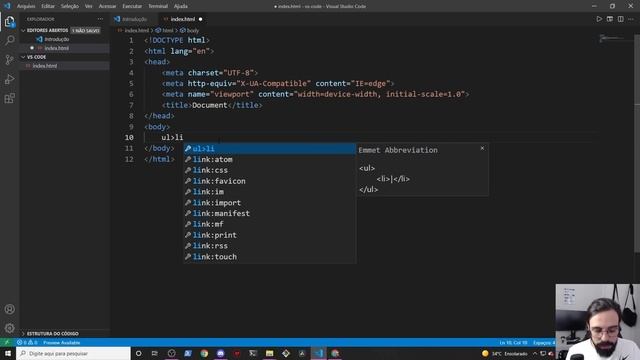This screenshot has width=640, height=360.
Task: Close the Emmet Abbreviation details panel
Action: point(482,148)
